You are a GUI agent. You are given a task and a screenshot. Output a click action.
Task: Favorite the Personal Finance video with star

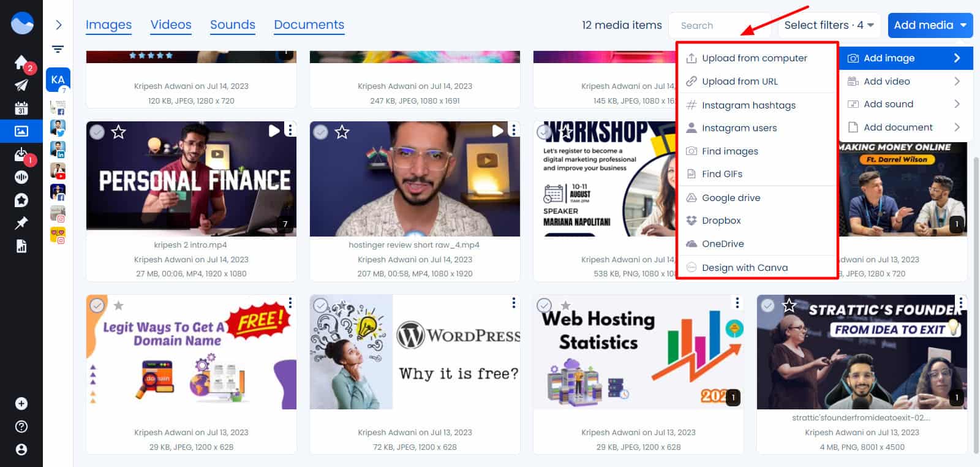119,132
